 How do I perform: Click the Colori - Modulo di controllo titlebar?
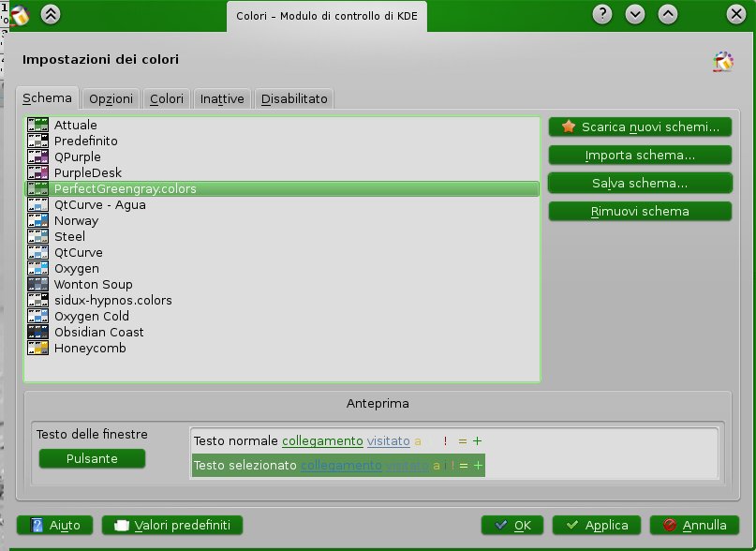pyautogui.click(x=327, y=16)
